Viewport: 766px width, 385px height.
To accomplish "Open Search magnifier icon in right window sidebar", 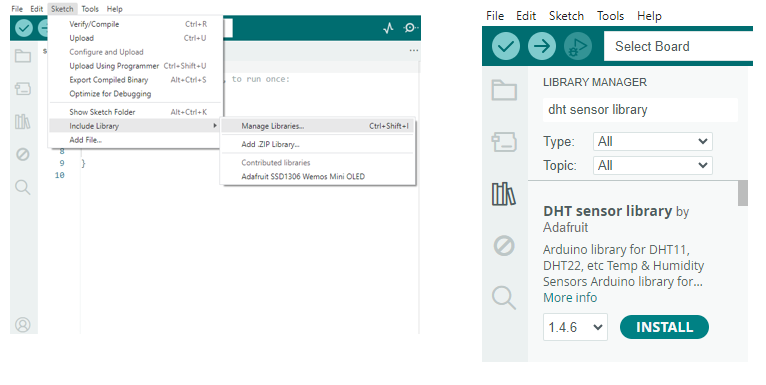I will click(x=504, y=298).
